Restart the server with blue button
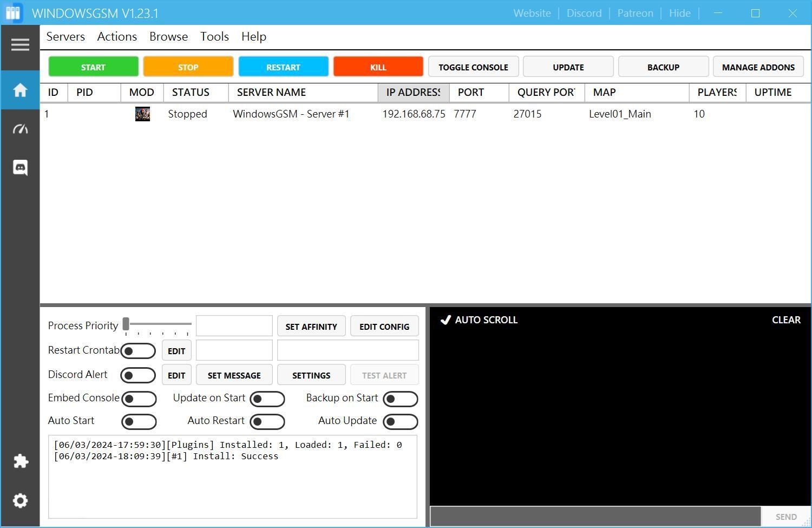Image resolution: width=812 pixels, height=528 pixels. point(283,67)
